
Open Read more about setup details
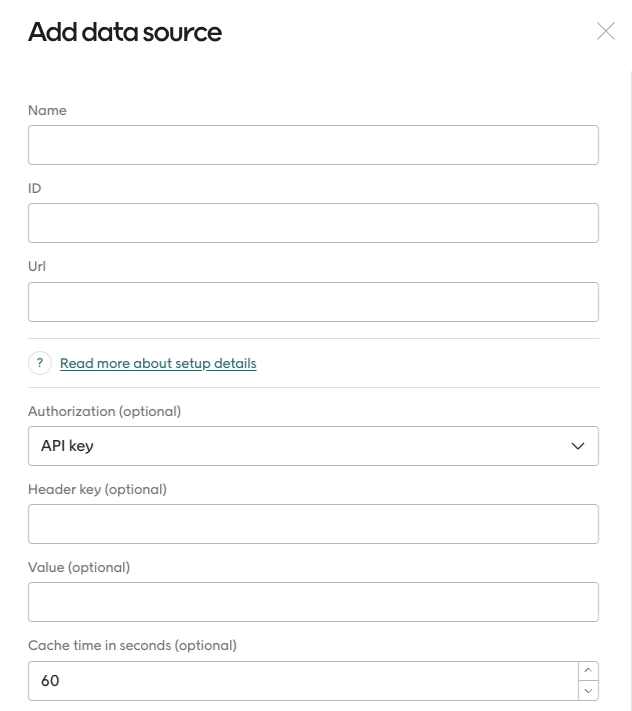pos(158,363)
